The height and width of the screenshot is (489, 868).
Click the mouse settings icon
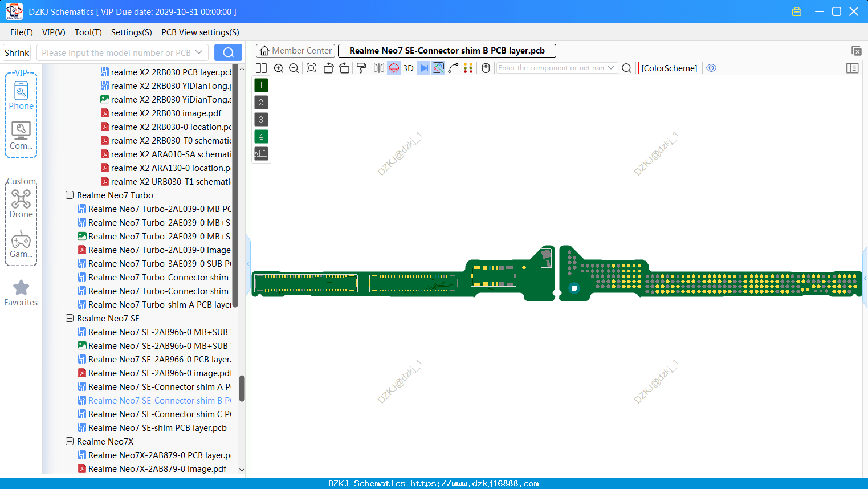coord(486,68)
